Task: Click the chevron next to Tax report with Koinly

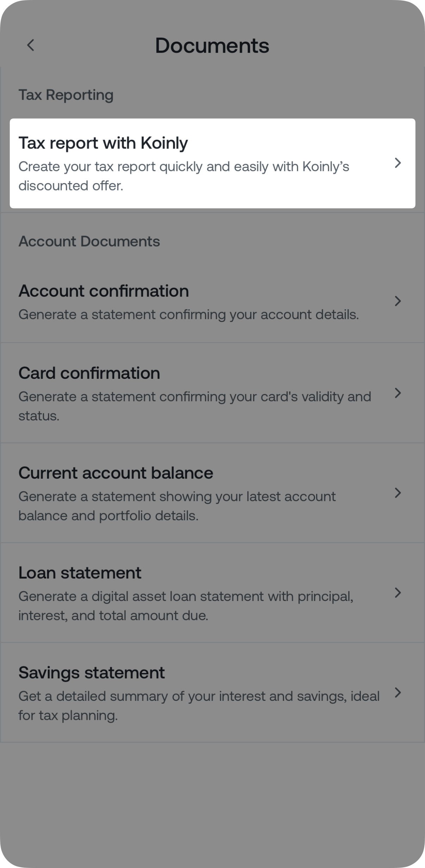Action: coord(398,163)
